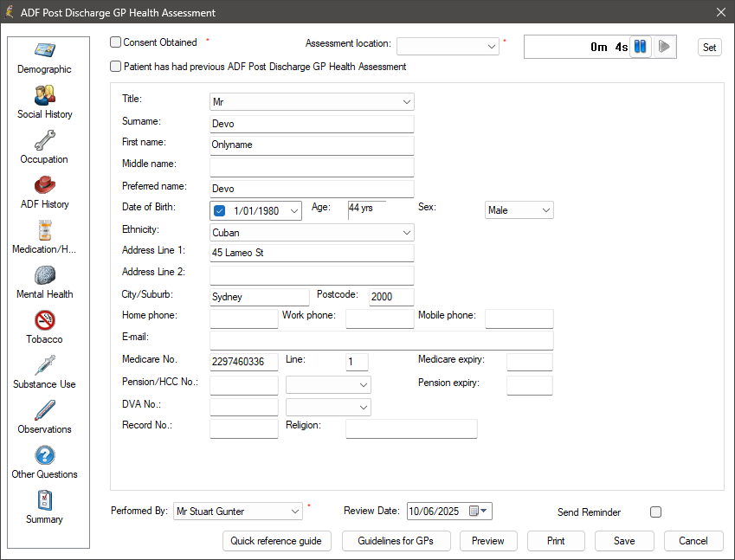
Task: Open the Social History section icon
Action: [x=44, y=95]
